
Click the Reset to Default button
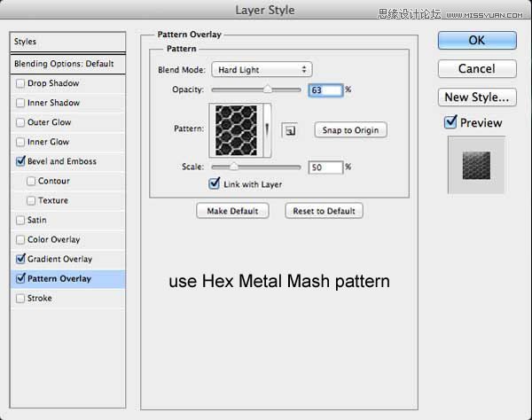click(x=324, y=211)
